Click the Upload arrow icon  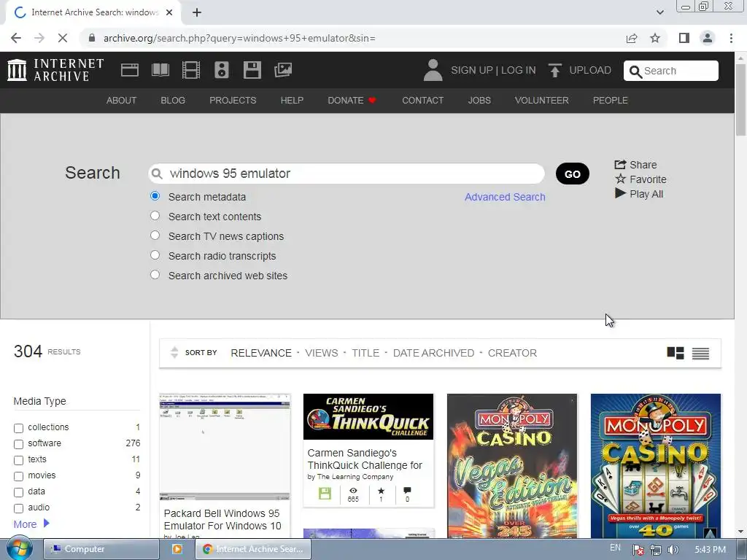coord(554,70)
